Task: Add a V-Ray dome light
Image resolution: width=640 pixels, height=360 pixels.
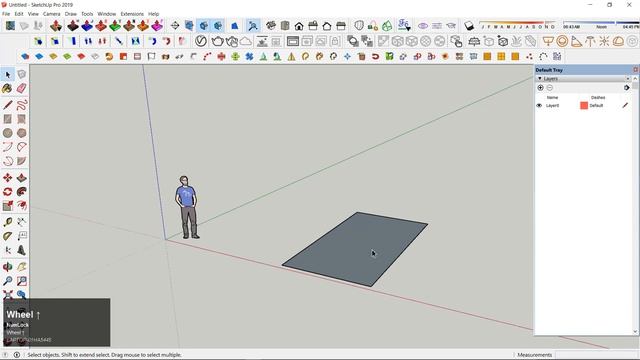Action: 618,41
